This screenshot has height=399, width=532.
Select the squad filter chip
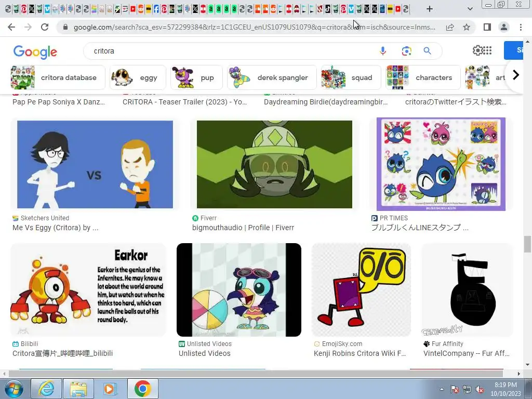pos(351,78)
